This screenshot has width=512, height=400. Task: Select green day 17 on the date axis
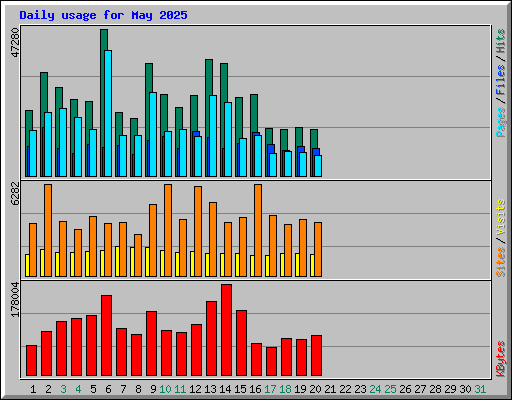click(270, 389)
